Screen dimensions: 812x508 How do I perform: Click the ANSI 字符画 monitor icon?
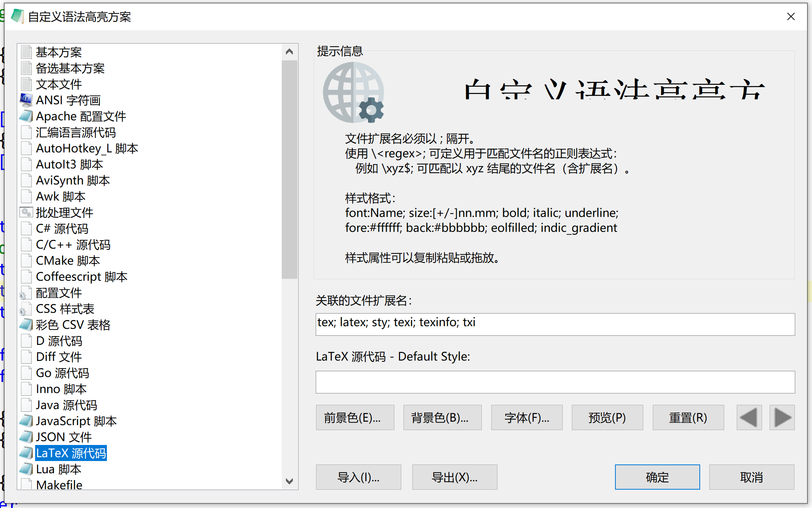coord(26,100)
